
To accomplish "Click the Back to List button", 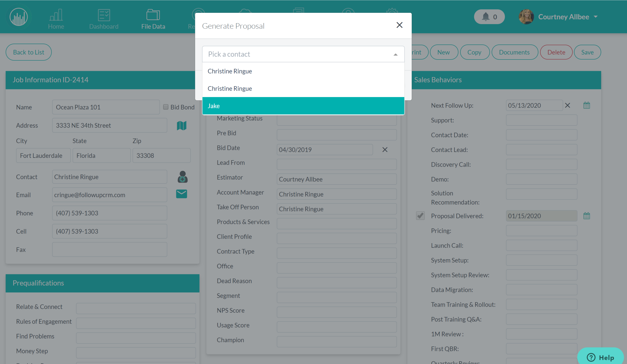I will (29, 52).
